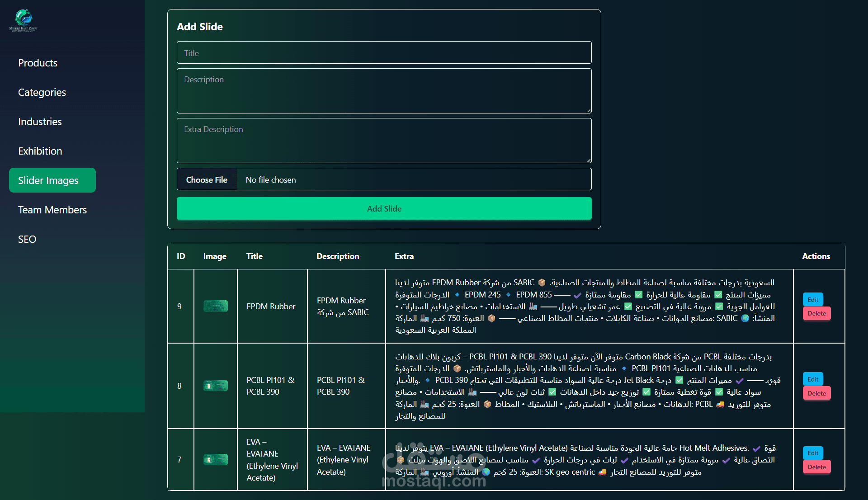Click the 'EPDM Rubber' title cell
Image resolution: width=868 pixels, height=500 pixels.
click(x=272, y=307)
